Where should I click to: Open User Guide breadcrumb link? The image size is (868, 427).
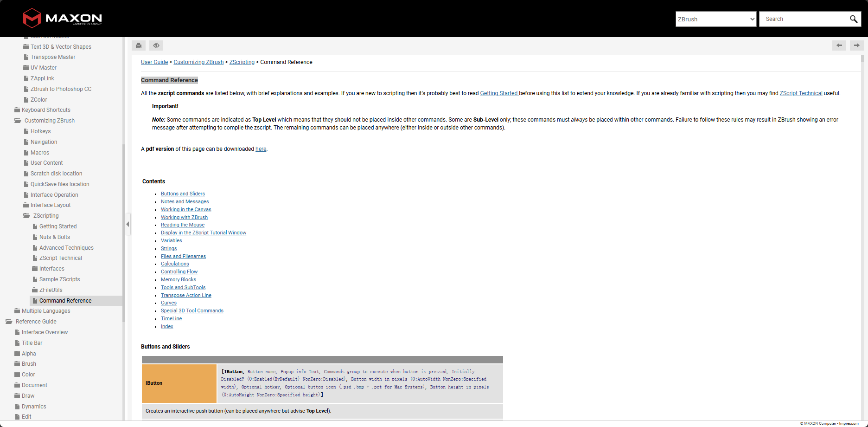[154, 62]
